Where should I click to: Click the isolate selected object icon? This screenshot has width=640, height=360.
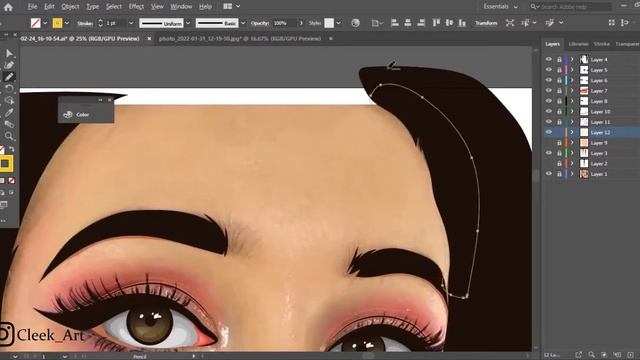[510, 23]
